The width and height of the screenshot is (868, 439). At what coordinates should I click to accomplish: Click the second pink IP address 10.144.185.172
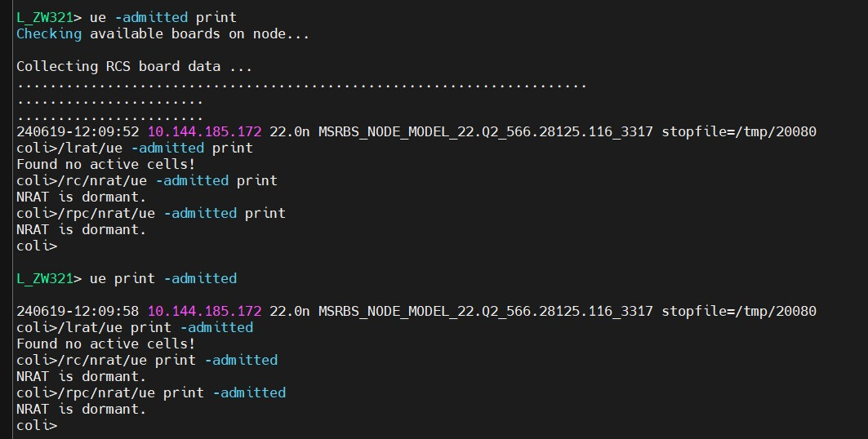pyautogui.click(x=204, y=311)
